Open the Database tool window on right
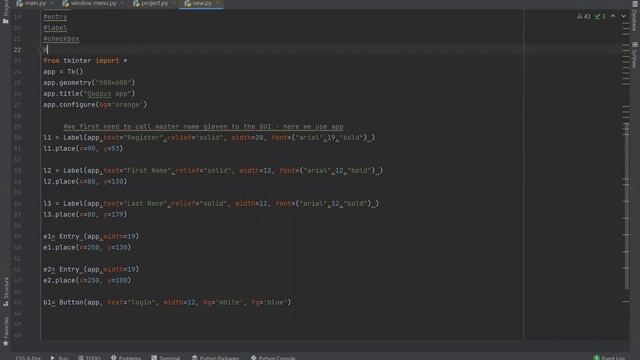Screen dimensions: 640x360 (x=634, y=16)
